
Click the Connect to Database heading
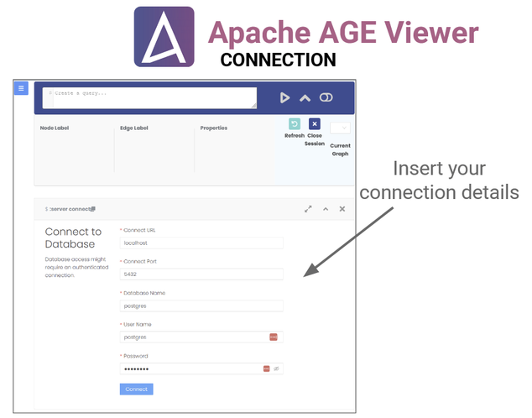(73, 238)
